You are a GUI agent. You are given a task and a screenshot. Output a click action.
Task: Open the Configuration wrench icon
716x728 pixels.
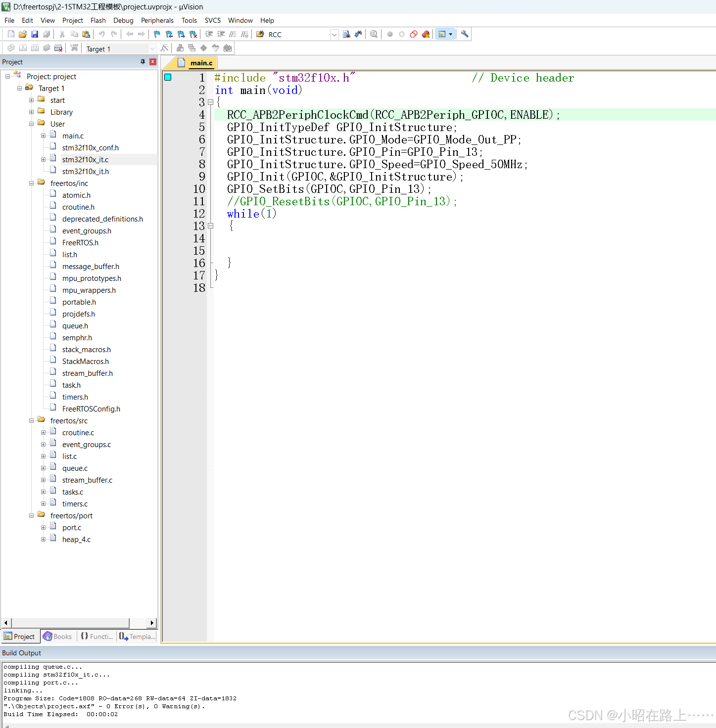coord(465,34)
